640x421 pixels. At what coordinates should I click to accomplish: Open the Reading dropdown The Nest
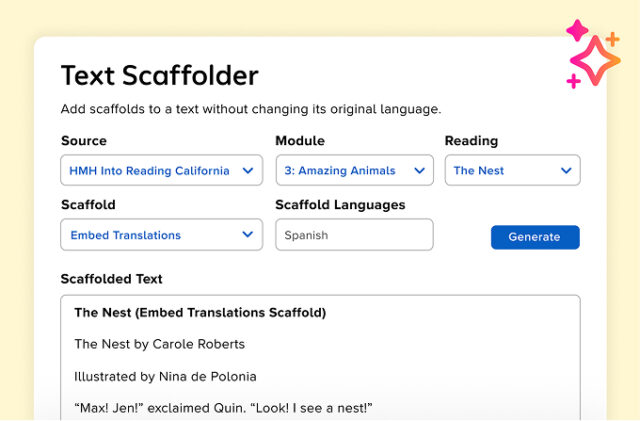pos(513,170)
